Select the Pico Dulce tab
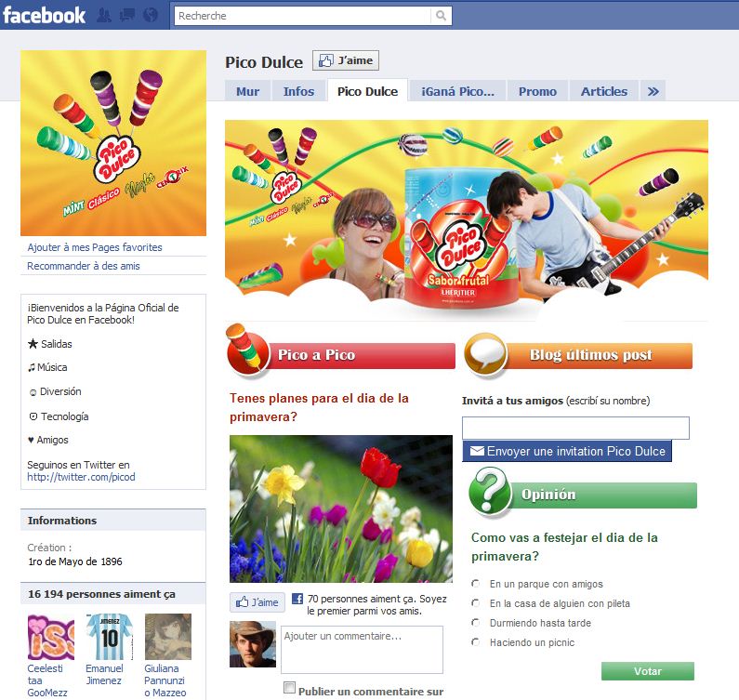The width and height of the screenshot is (739, 700). [367, 91]
